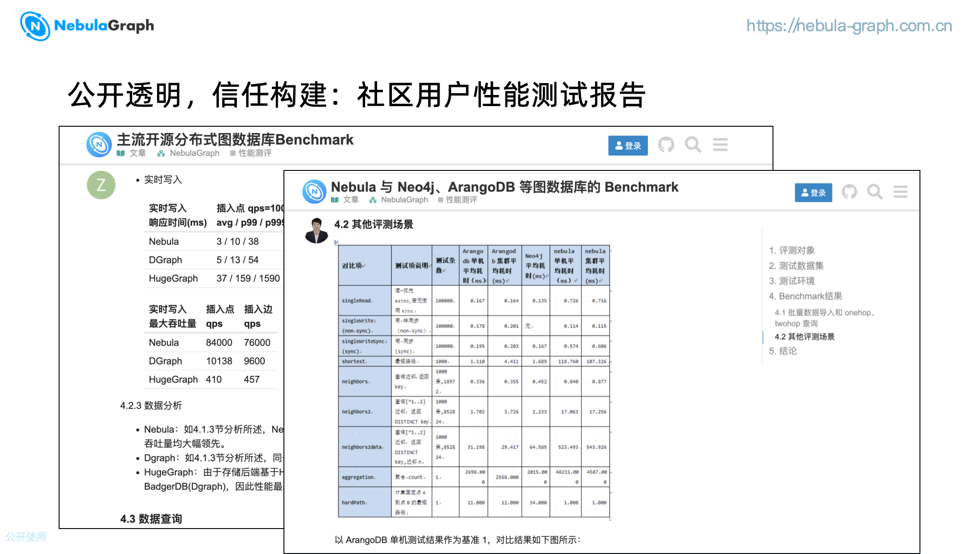This screenshot has height=554, width=980.
Task: Click the 性能测评 tag under front page title
Action: pos(461,200)
